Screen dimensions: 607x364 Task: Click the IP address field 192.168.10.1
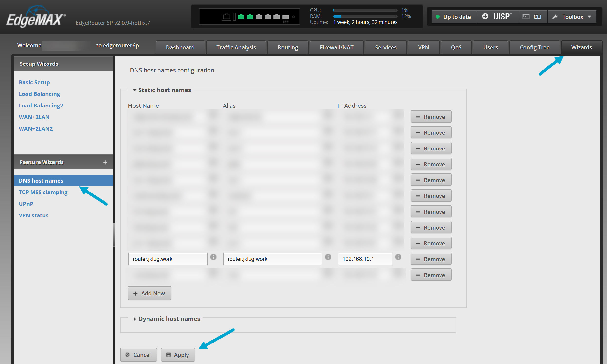(364, 259)
